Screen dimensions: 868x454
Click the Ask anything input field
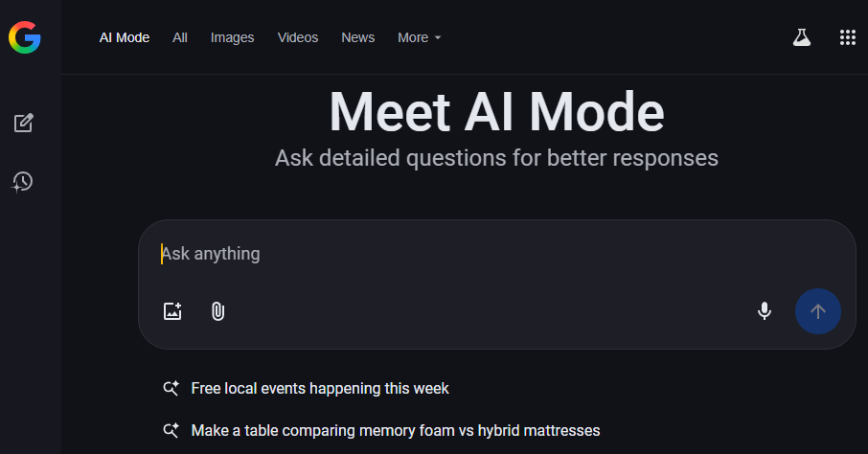pos(479,254)
